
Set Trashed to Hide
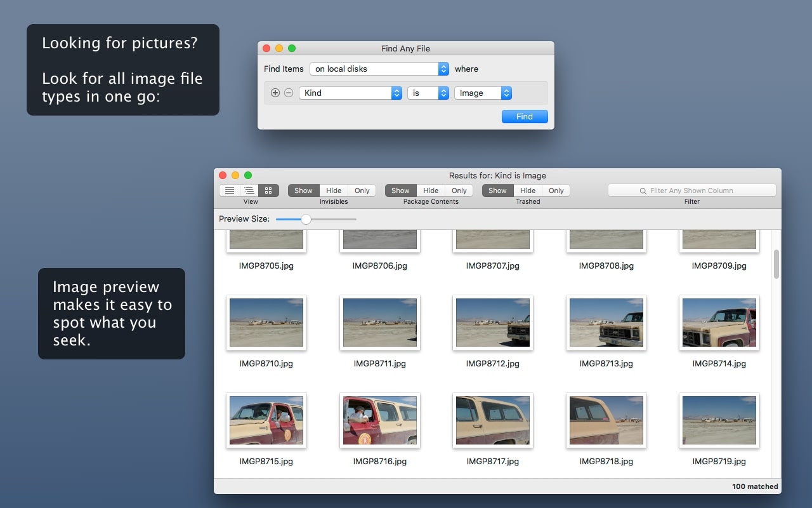click(528, 190)
